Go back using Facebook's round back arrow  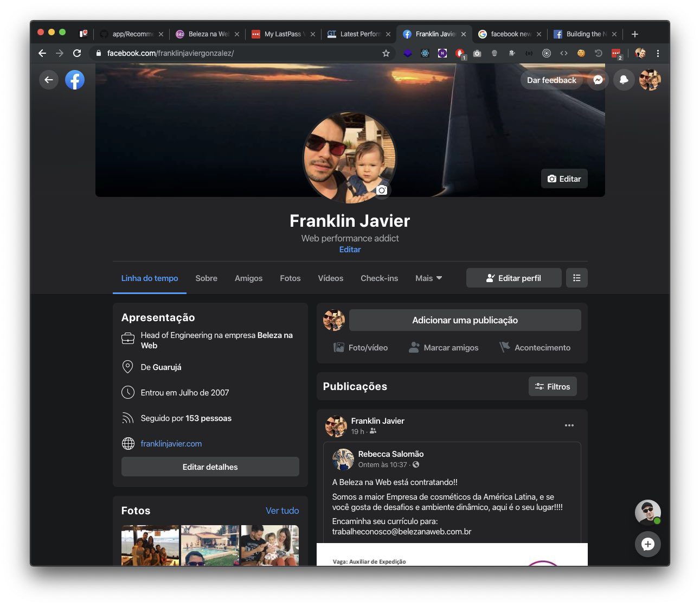click(49, 80)
